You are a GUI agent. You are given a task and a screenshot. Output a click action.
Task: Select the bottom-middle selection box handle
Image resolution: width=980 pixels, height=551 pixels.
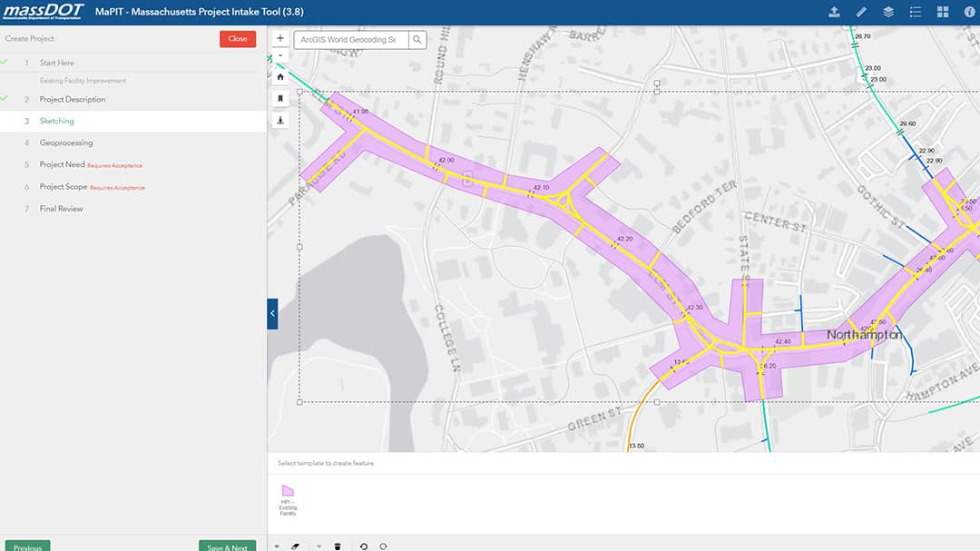pos(657,402)
